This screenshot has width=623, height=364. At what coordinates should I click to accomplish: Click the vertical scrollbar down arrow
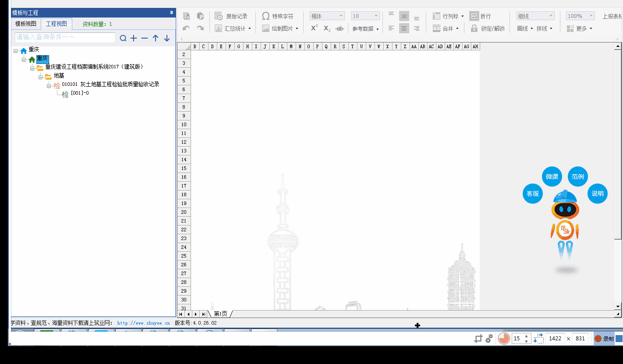pos(618,307)
